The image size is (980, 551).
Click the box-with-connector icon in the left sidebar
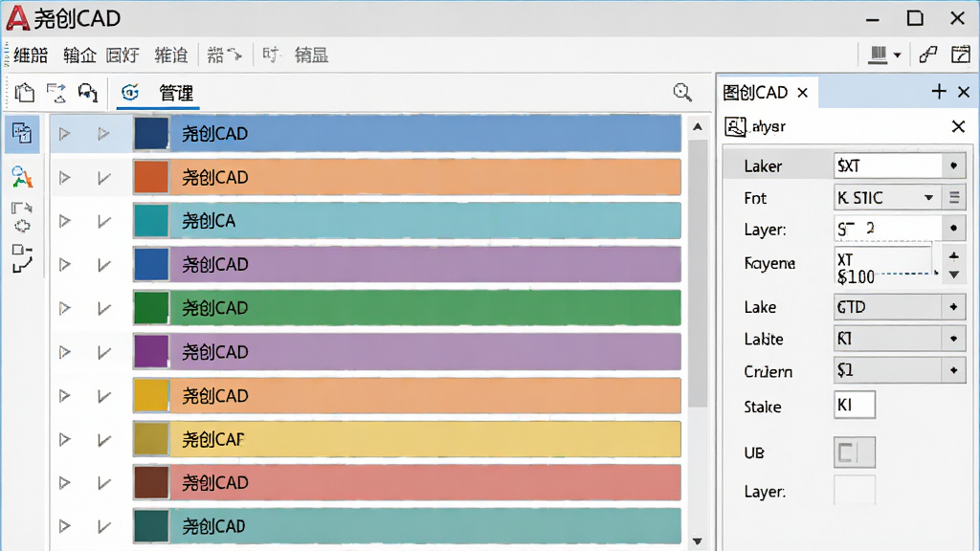click(x=22, y=258)
